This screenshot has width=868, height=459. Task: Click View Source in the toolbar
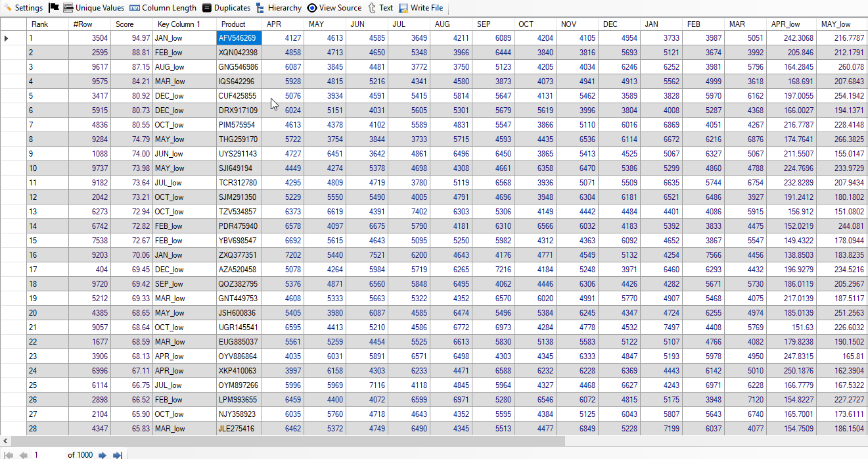334,8
